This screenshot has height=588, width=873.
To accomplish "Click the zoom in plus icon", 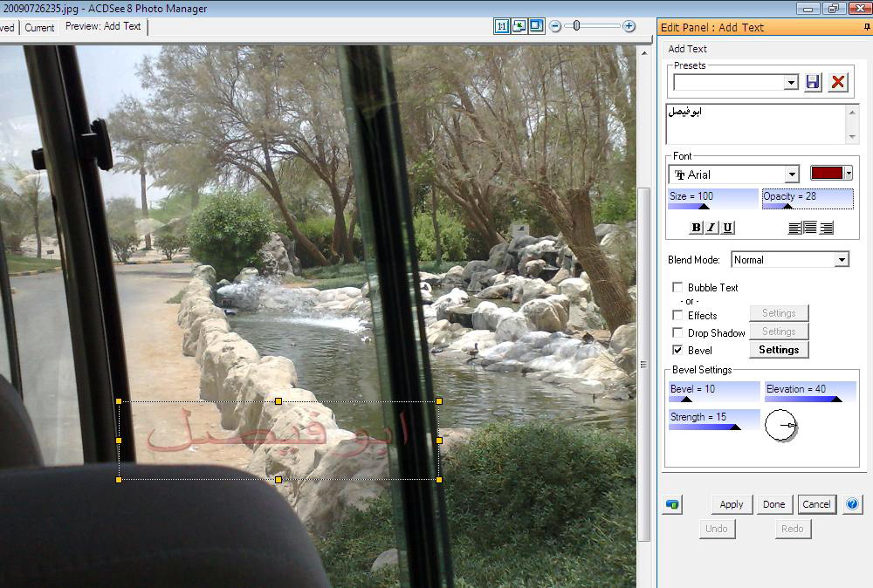I will (x=629, y=26).
